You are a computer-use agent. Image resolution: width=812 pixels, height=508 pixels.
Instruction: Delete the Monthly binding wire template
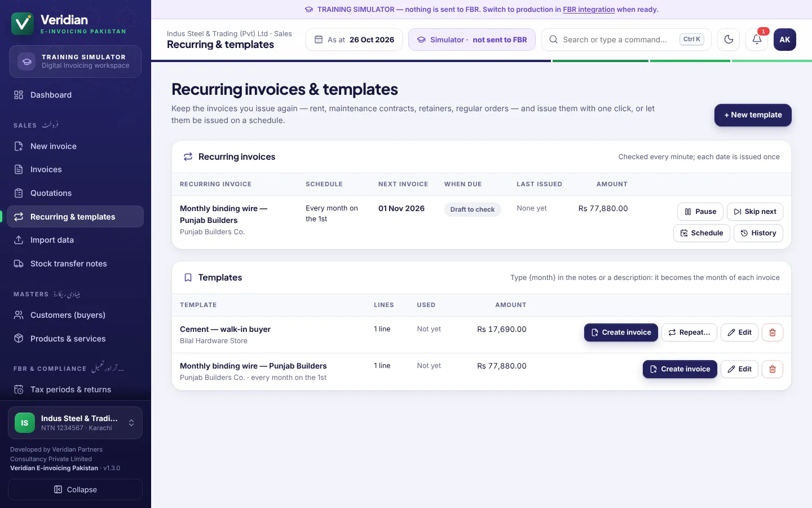point(773,369)
